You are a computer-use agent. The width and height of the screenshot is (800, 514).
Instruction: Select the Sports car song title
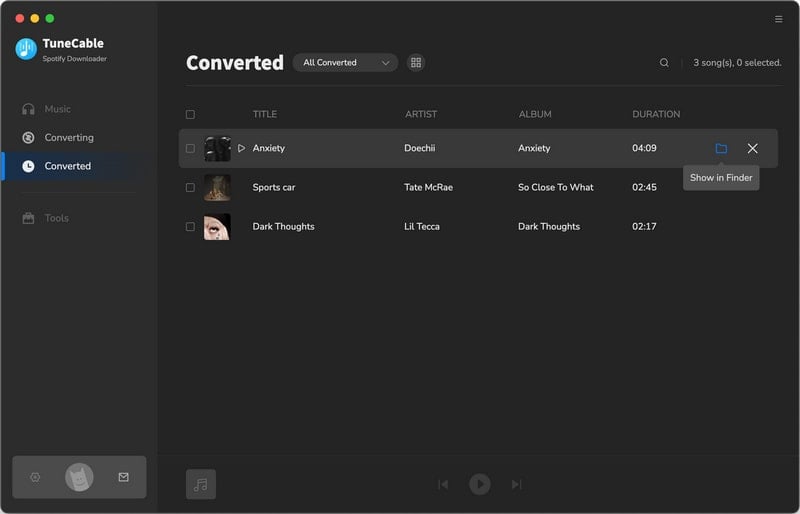[273, 187]
